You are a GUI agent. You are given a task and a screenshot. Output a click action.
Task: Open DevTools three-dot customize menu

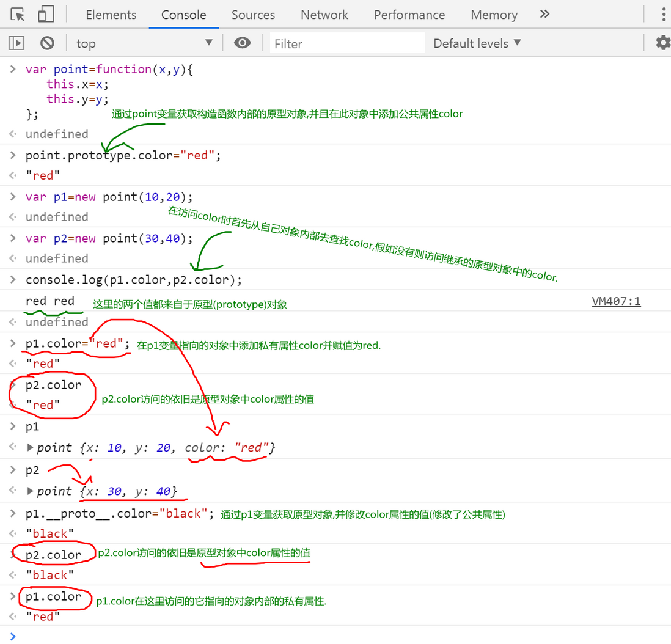pos(664,15)
